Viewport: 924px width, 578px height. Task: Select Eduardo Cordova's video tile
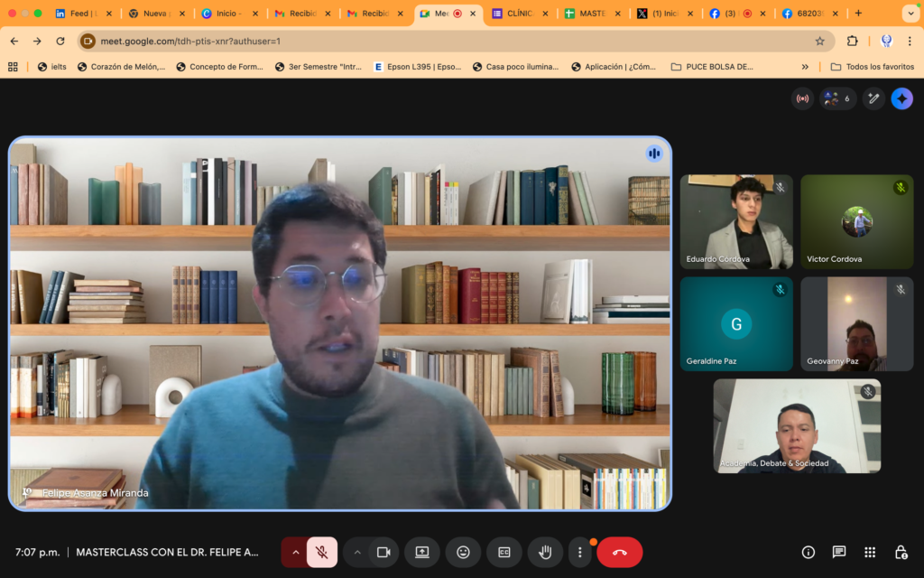(736, 221)
